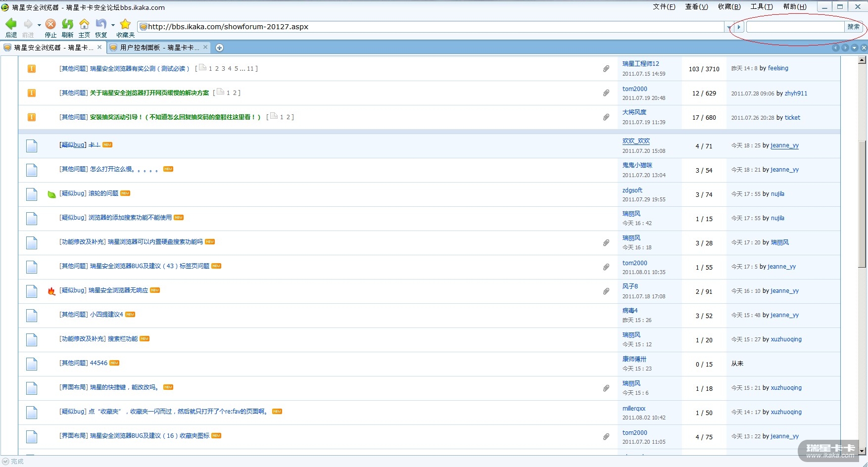Open thread 瑞星安全浏览器BUG及建议（43）标签页问题
This screenshot has width=868, height=467.
pos(149,266)
